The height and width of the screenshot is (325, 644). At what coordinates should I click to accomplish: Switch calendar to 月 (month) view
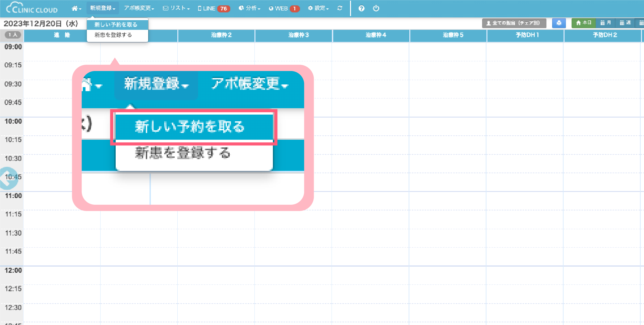pos(605,23)
